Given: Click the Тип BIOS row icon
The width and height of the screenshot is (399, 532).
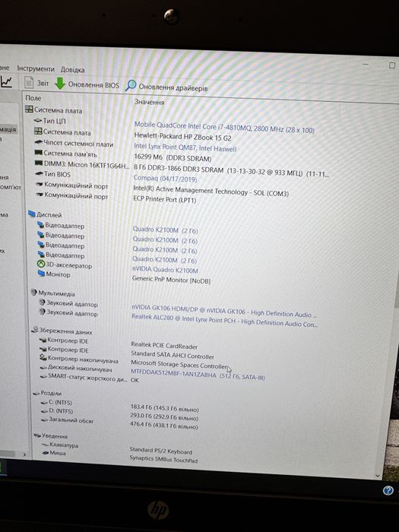Looking at the screenshot, I should (x=40, y=173).
